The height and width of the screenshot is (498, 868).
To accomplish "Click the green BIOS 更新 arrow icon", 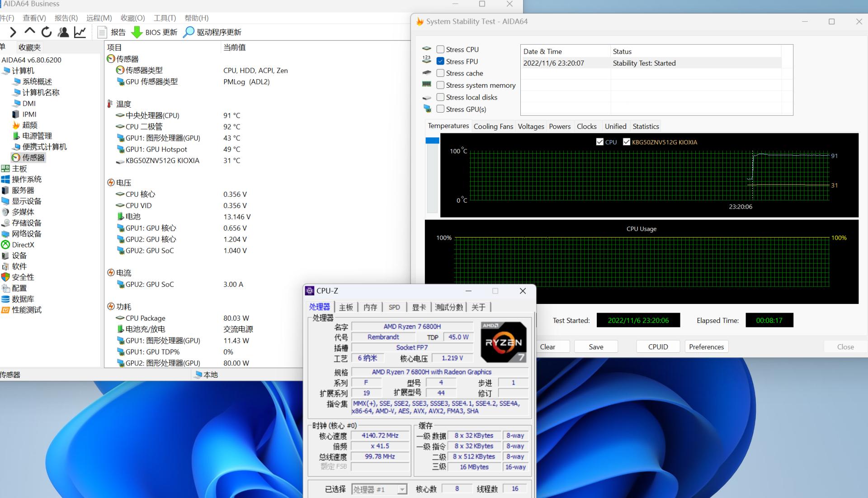I will click(137, 32).
